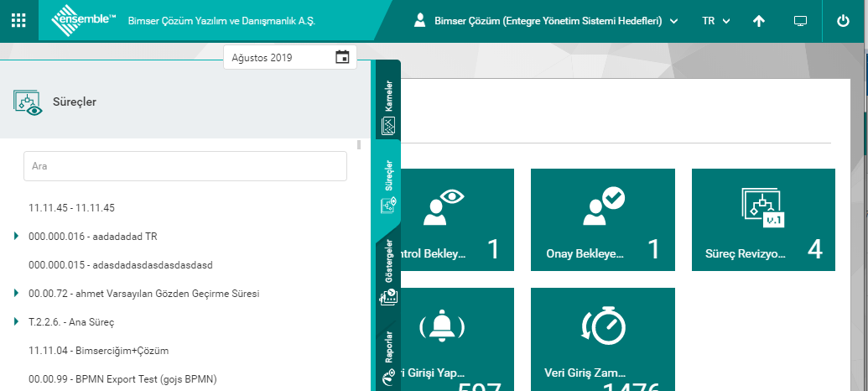Screen dimensions: 868x391
Task: Open the Onay Bekleyen tile label
Action: (x=585, y=253)
